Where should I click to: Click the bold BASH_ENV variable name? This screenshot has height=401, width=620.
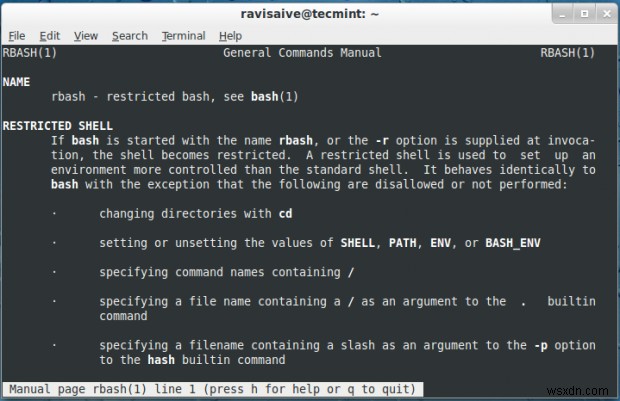pos(513,243)
